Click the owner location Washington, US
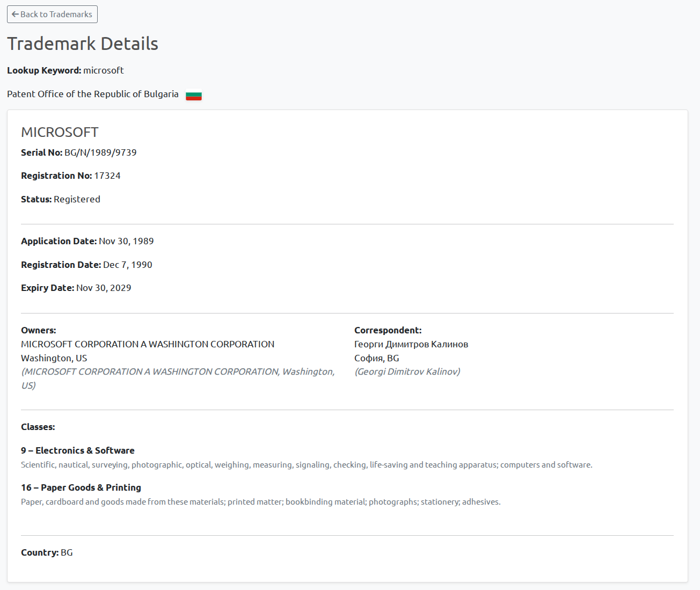This screenshot has width=700, height=590. click(54, 358)
